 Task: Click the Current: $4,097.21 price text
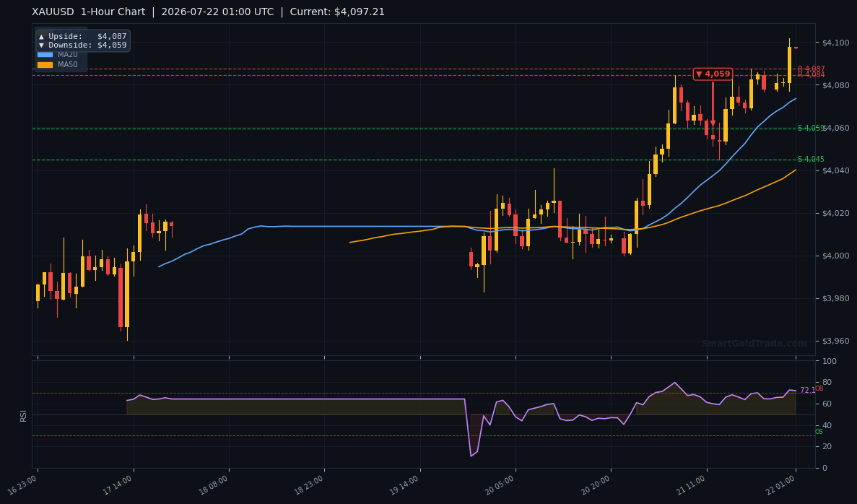[337, 12]
